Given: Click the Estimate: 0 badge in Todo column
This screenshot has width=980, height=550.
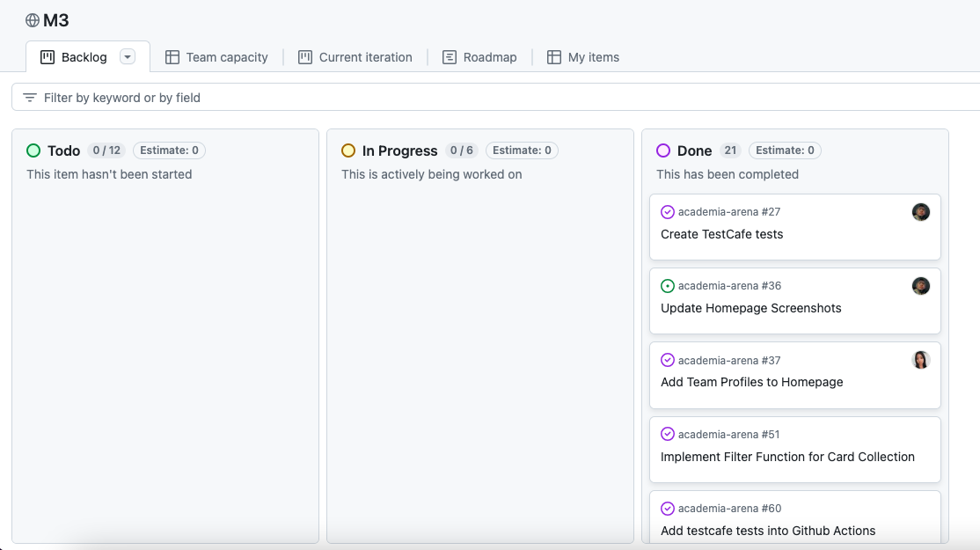Looking at the screenshot, I should point(169,150).
